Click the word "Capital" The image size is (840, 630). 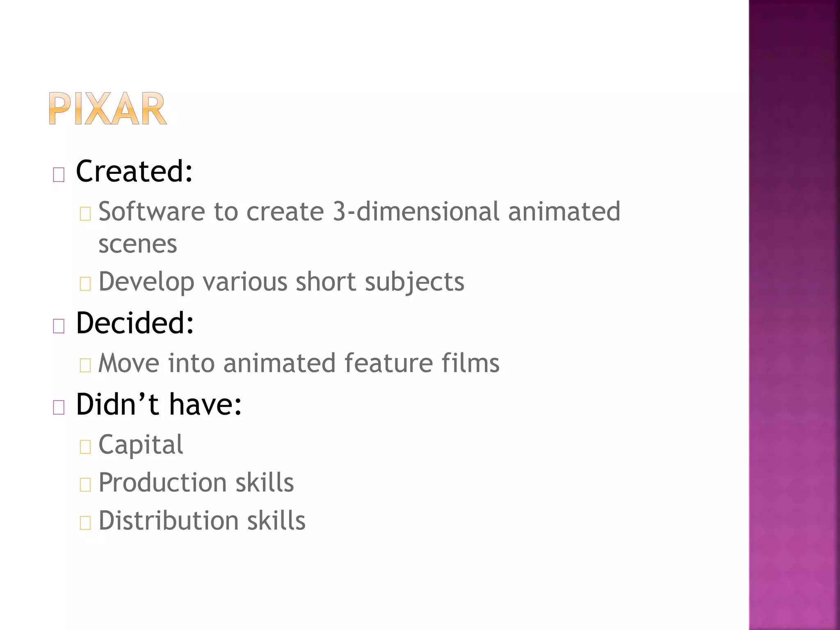pyautogui.click(x=141, y=445)
